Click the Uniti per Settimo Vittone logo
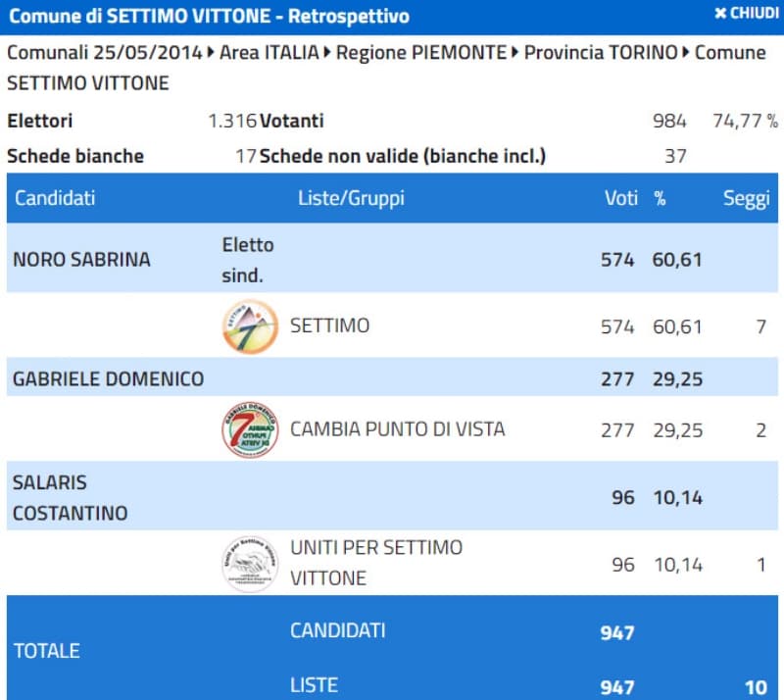Screen dimensions: 784x700 (x=250, y=564)
